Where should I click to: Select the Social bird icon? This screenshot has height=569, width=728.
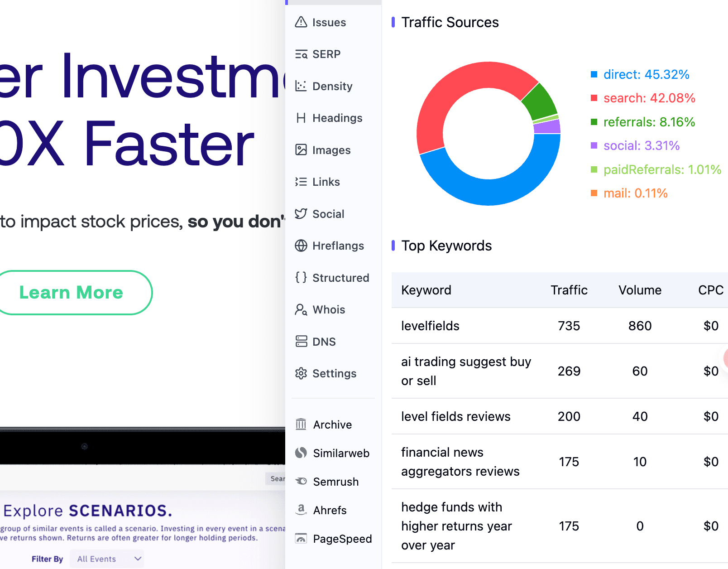[301, 214]
